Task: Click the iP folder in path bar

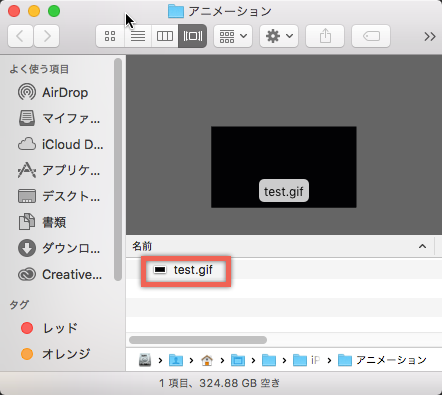Action: click(x=307, y=360)
